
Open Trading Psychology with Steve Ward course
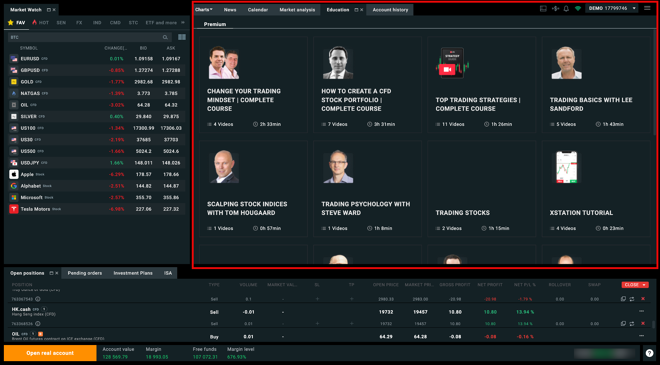[x=367, y=189]
